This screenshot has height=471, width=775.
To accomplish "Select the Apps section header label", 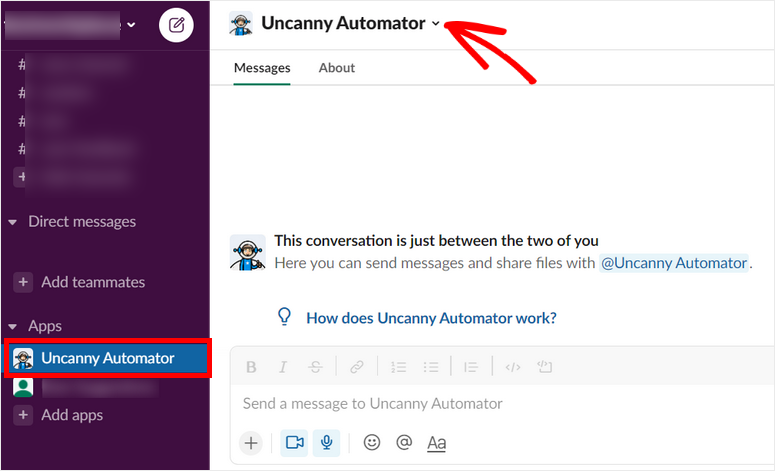I will pos(45,326).
